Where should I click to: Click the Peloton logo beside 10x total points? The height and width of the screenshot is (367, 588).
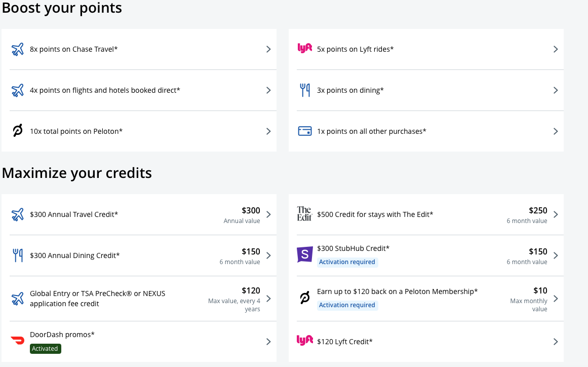(x=18, y=131)
